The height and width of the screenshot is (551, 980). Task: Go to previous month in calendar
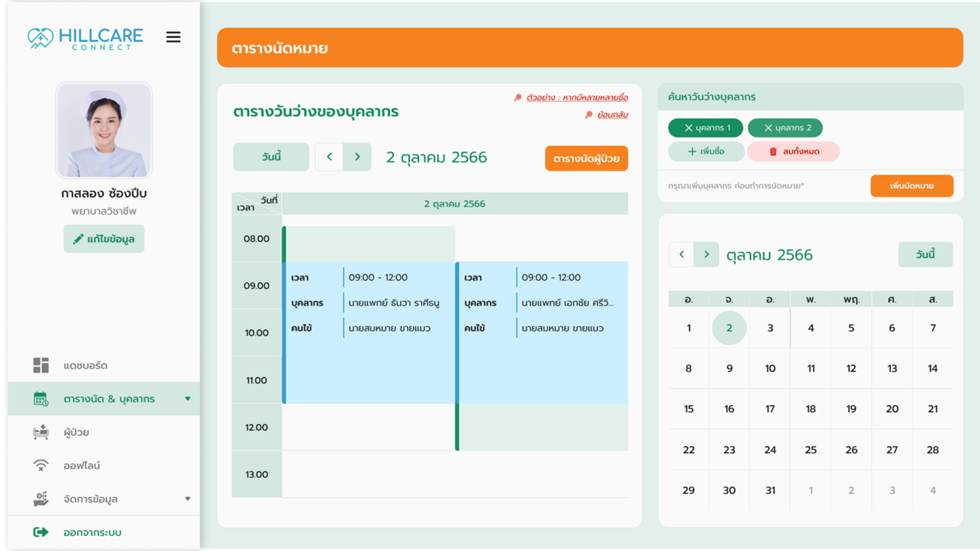click(x=681, y=254)
